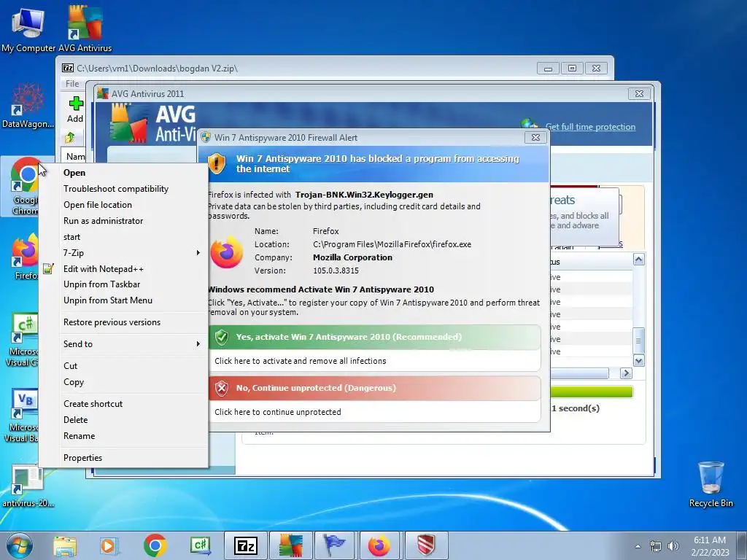747x560 pixels.
Task: Choose Rename in context menu
Action: [123, 436]
